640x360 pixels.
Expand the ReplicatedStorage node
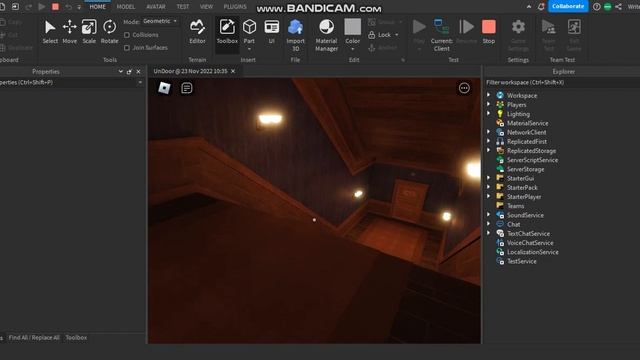pos(489,150)
